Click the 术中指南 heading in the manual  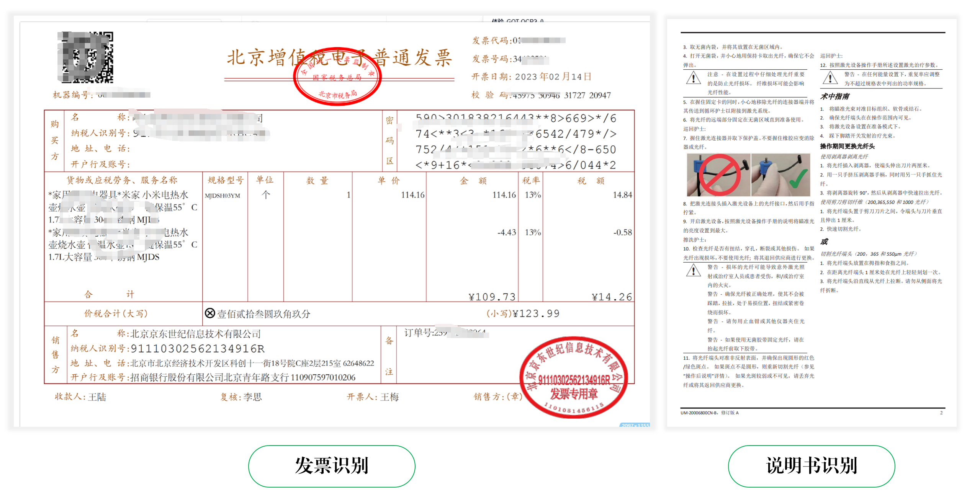pyautogui.click(x=834, y=96)
